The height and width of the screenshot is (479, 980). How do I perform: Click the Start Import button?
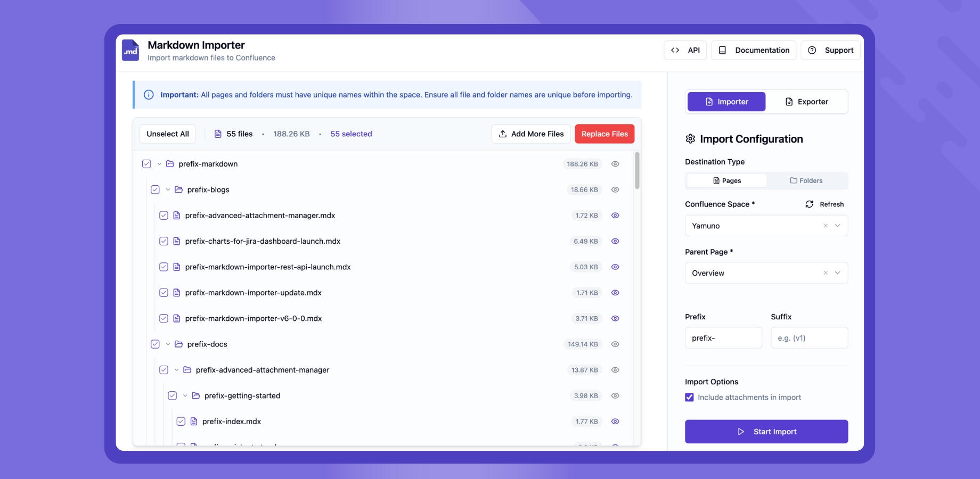(766, 431)
